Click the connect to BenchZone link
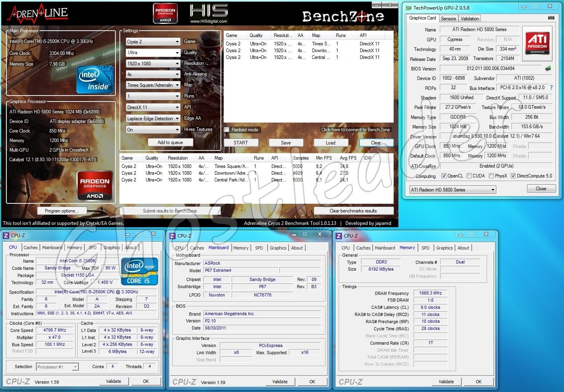The image size is (564, 392). tap(355, 130)
